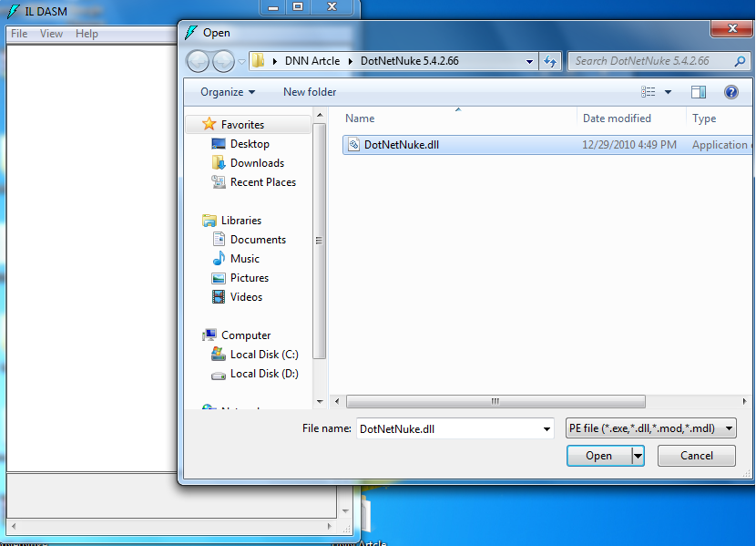The width and height of the screenshot is (756, 546).
Task: Click the nav pane scrollbar up arrow
Action: 319,115
